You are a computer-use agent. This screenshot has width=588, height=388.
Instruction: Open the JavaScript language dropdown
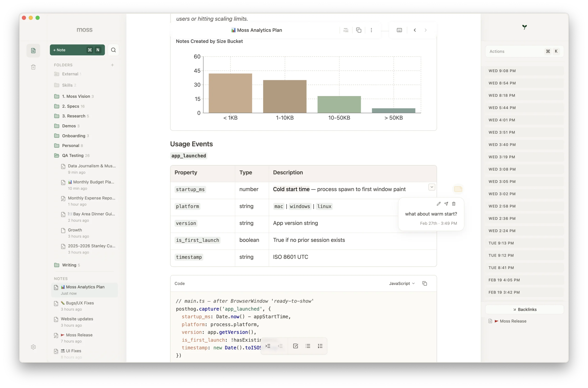(x=401, y=283)
